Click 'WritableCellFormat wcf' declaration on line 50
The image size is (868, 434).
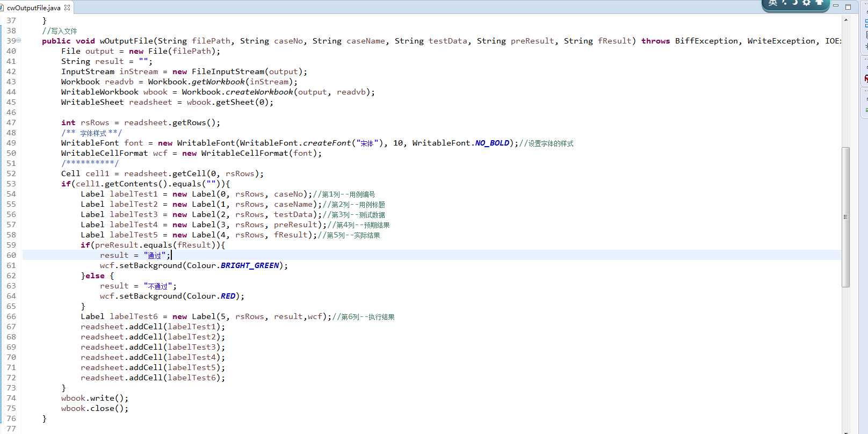[114, 153]
